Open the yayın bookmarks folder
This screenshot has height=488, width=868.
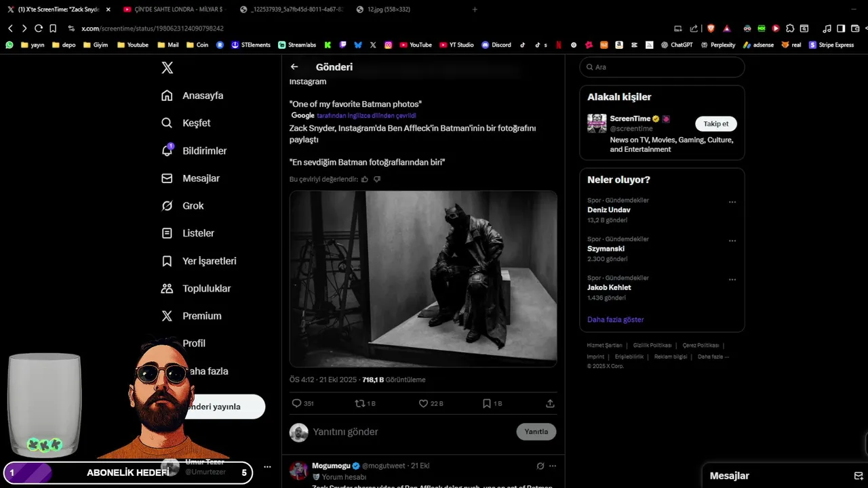click(33, 45)
